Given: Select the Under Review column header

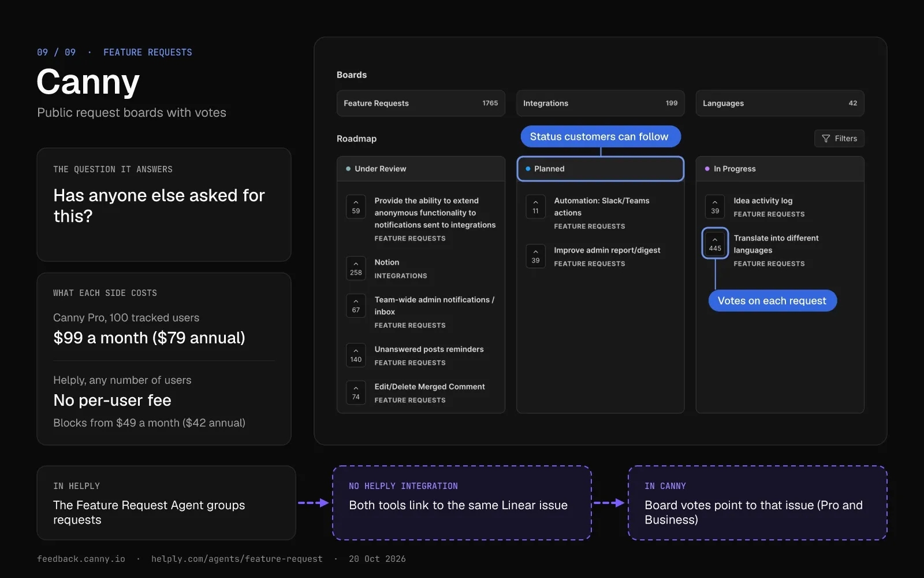Looking at the screenshot, I should point(421,169).
